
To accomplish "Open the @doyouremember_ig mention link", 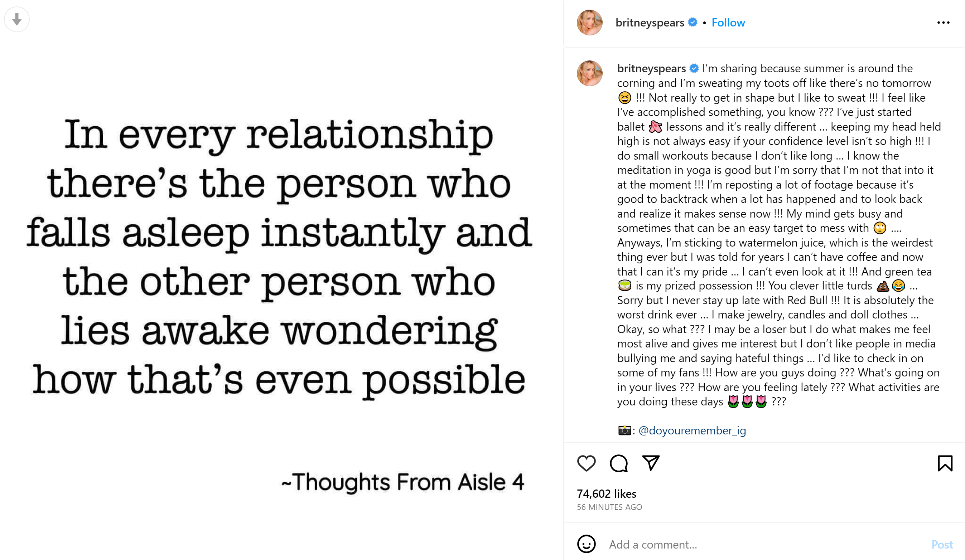I will (x=692, y=430).
